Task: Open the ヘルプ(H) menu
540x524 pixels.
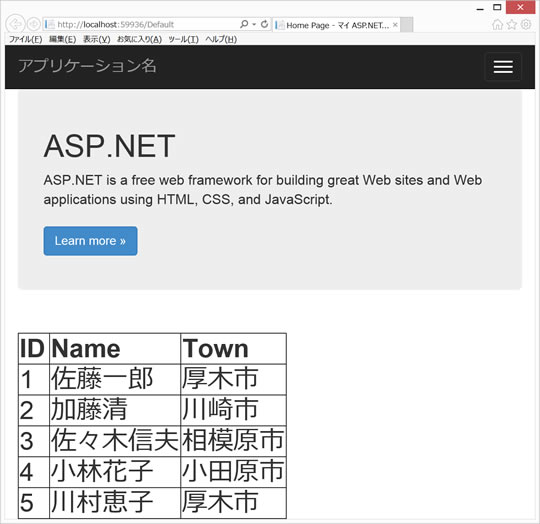Action: point(221,39)
